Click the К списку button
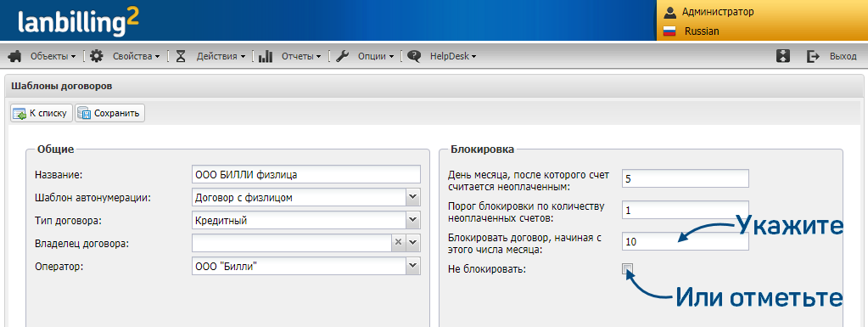Image resolution: width=868 pixels, height=327 pixels. click(x=42, y=113)
